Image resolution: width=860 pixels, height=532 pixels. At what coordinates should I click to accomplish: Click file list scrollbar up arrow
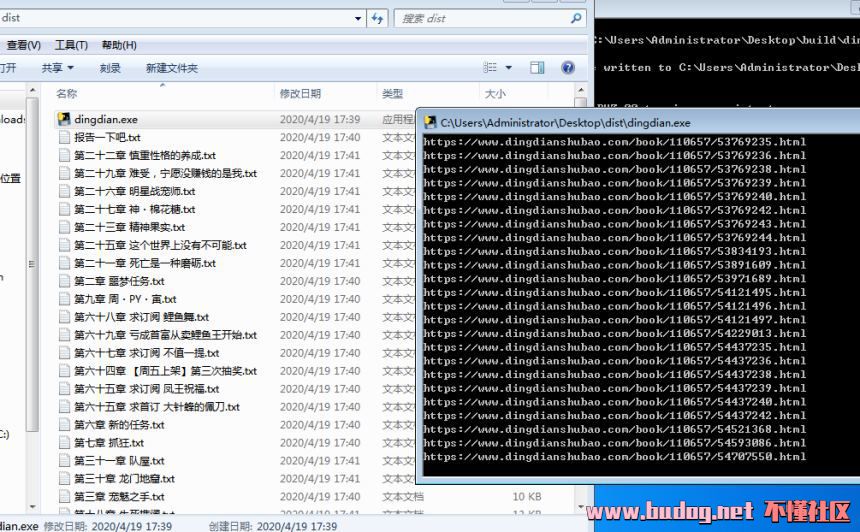pos(581,90)
